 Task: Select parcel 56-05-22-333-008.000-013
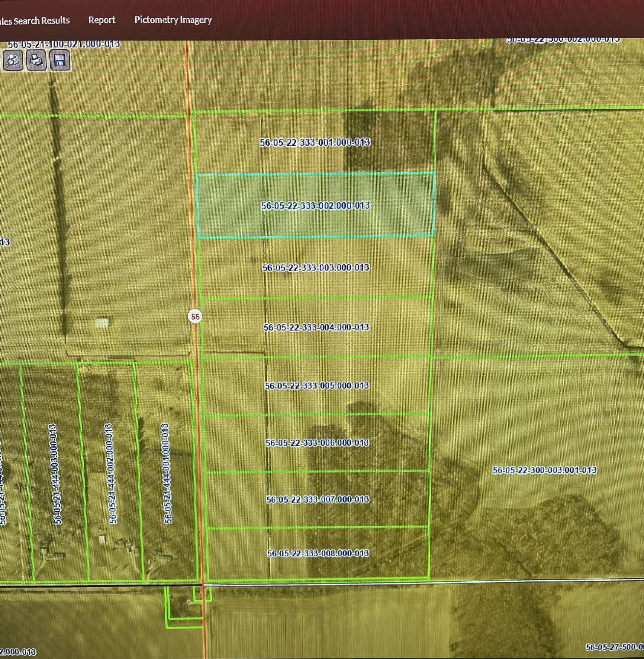318,553
